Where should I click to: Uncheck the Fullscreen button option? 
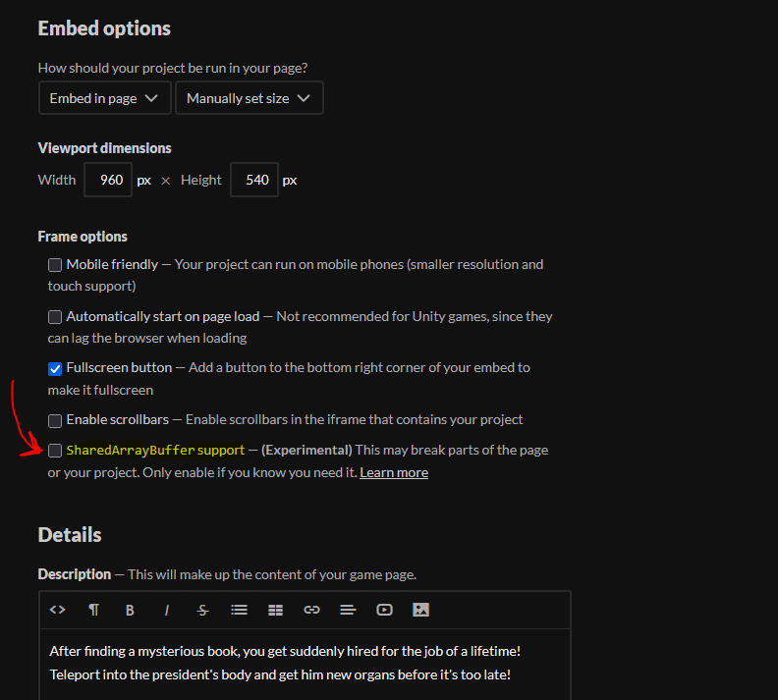[55, 368]
